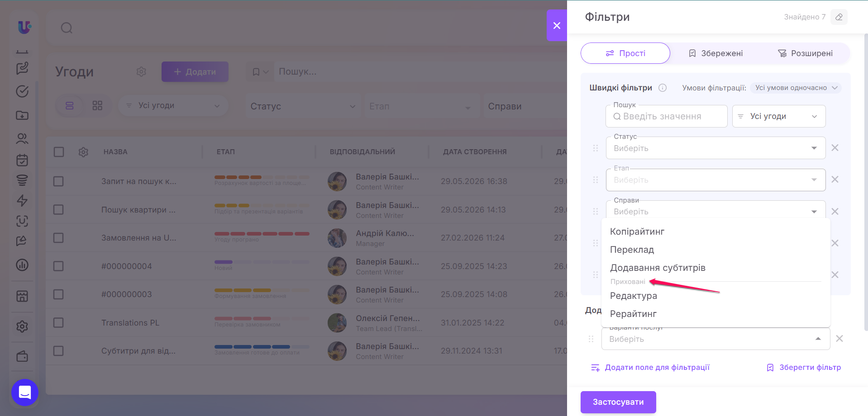Viewport: 868px width, 416px height.
Task: Click stage progress bar of 'Замовлення на U...'
Action: tap(262, 234)
